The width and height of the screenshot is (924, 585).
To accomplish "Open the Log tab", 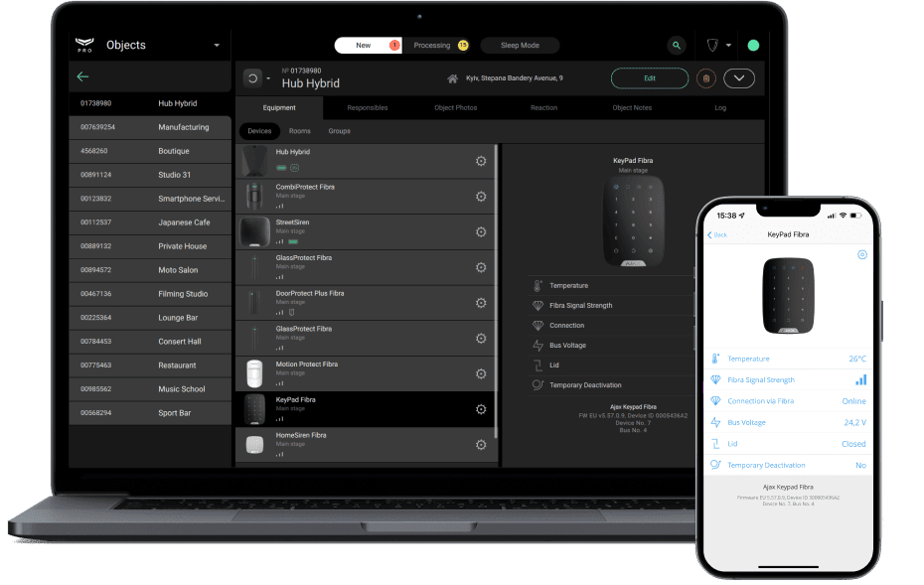I will [x=720, y=108].
